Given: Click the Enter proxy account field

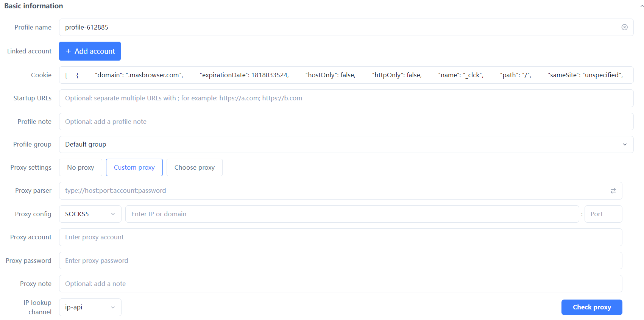Looking at the screenshot, I should [340, 237].
